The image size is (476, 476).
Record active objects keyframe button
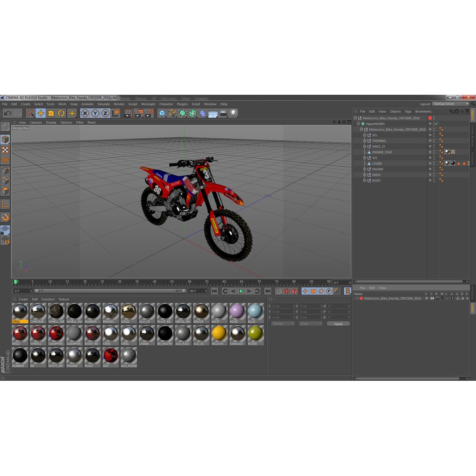[x=279, y=291]
